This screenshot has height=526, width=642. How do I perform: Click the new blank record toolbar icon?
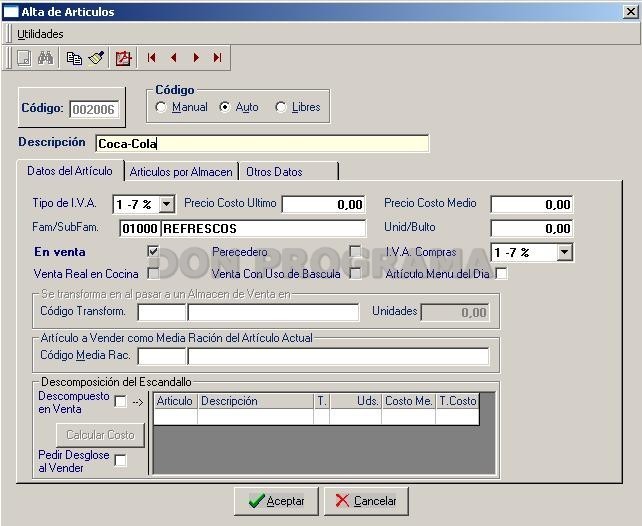24,58
